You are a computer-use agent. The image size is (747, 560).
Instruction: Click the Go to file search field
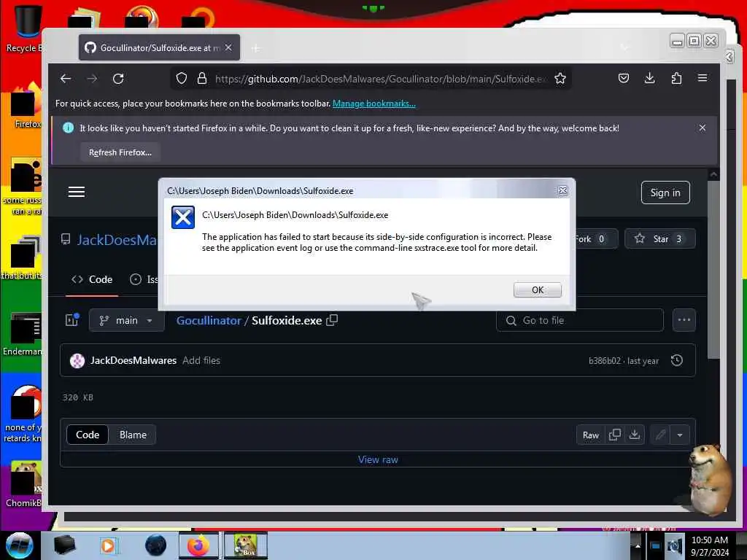(x=580, y=321)
